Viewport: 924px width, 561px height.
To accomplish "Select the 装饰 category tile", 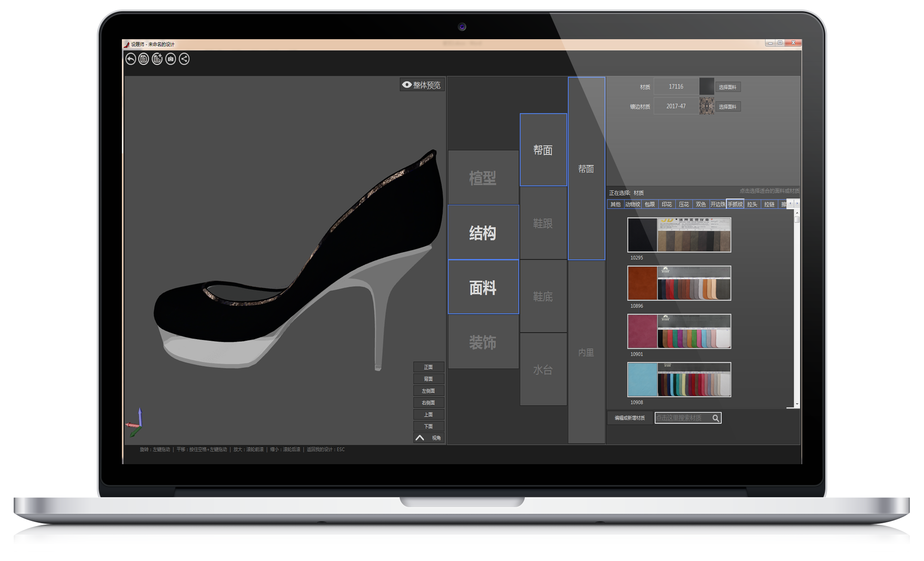I will [483, 342].
